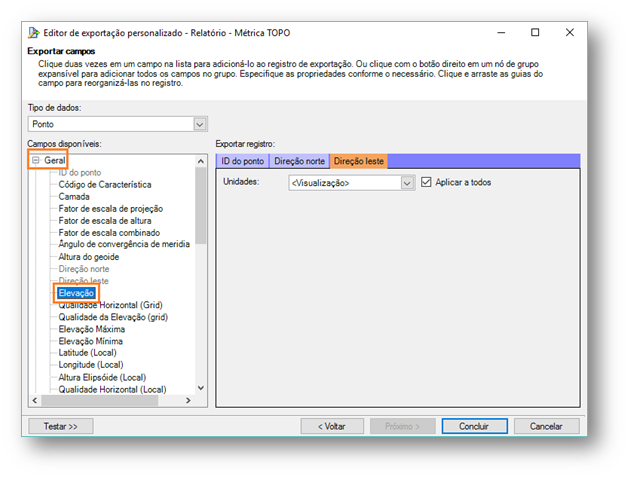The height and width of the screenshot is (479, 630).
Task: Toggle the Aplicar a todos checkbox
Action: tap(427, 182)
